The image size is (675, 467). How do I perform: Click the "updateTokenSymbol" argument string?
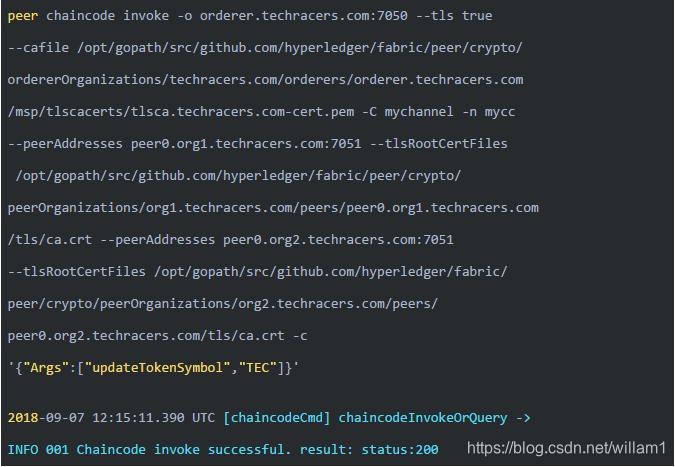158,368
